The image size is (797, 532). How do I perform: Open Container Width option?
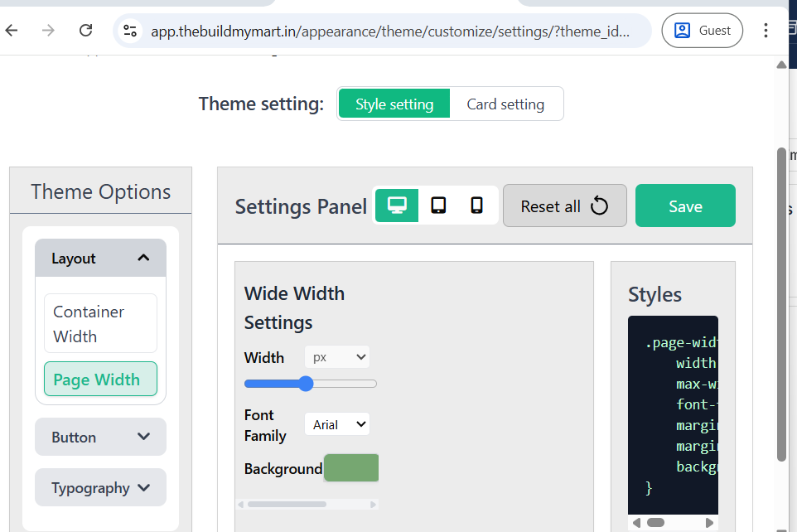pyautogui.click(x=100, y=323)
